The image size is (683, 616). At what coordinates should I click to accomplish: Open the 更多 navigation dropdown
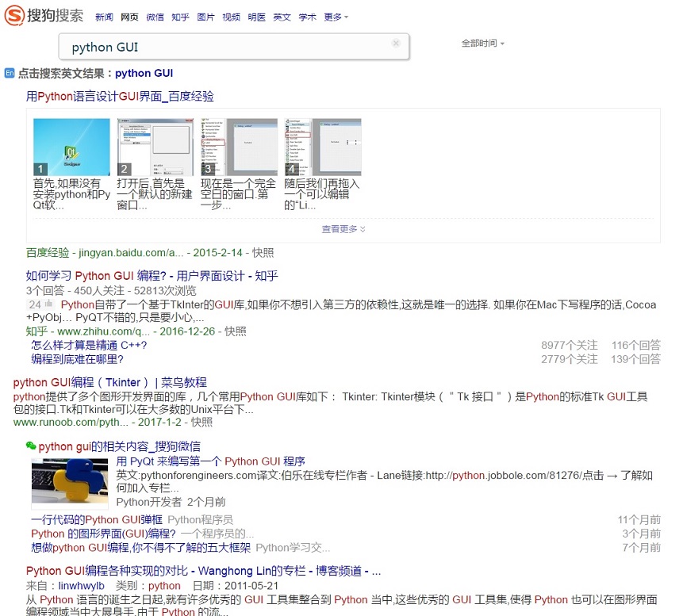[333, 17]
